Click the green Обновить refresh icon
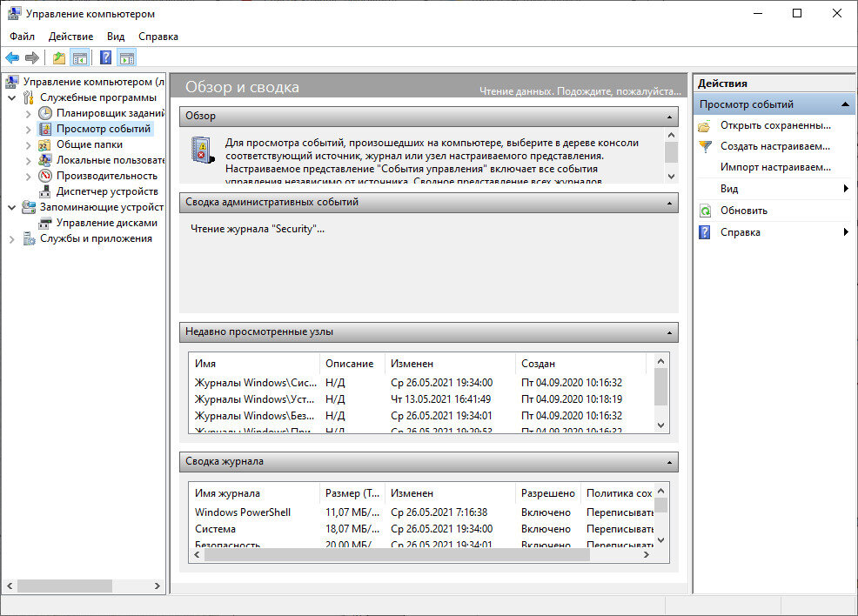 (x=706, y=211)
